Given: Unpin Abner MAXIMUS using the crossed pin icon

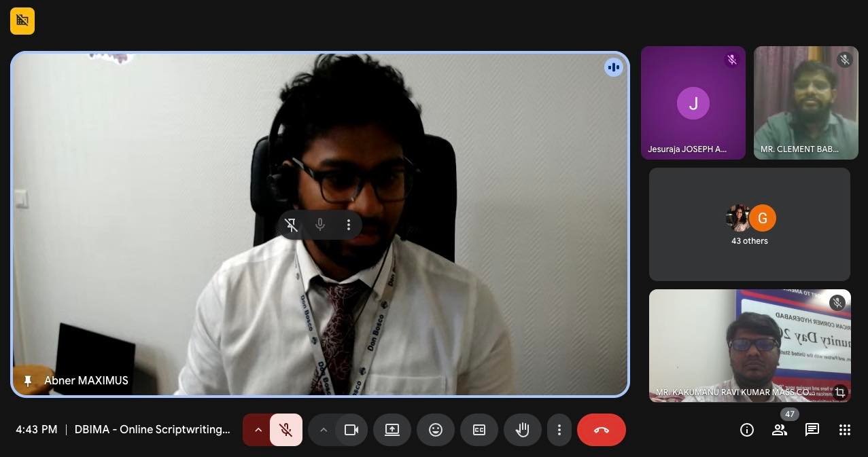Looking at the screenshot, I should (292, 225).
